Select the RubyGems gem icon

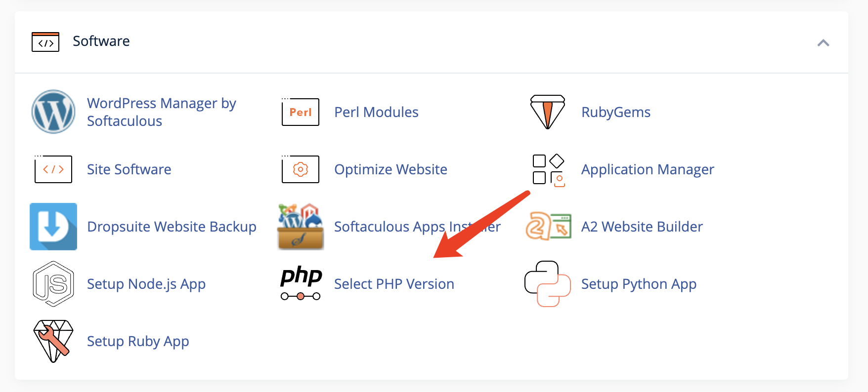(x=548, y=112)
